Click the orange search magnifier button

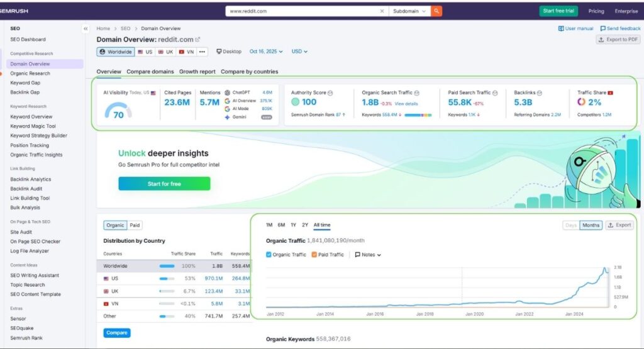coord(436,11)
